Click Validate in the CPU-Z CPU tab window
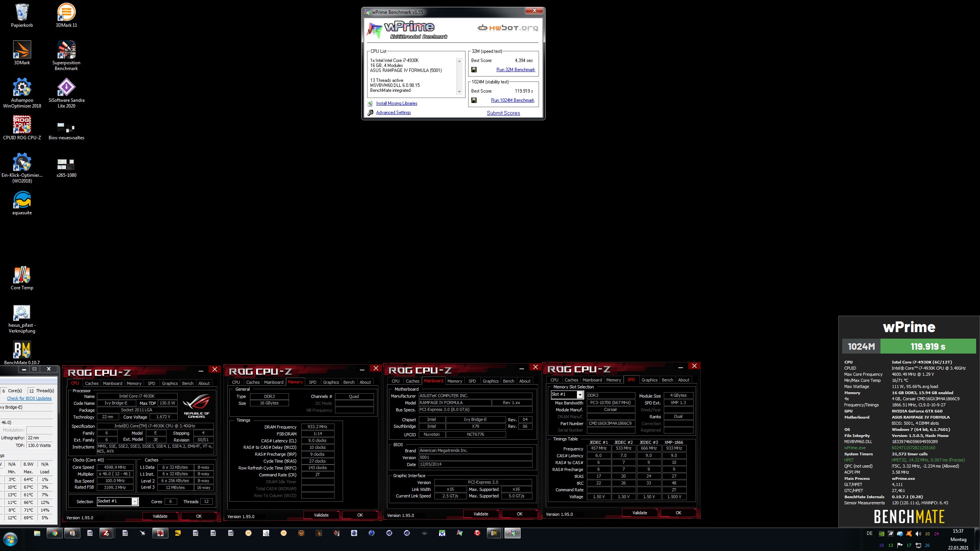Screen dimensions: 980x551 (160, 516)
